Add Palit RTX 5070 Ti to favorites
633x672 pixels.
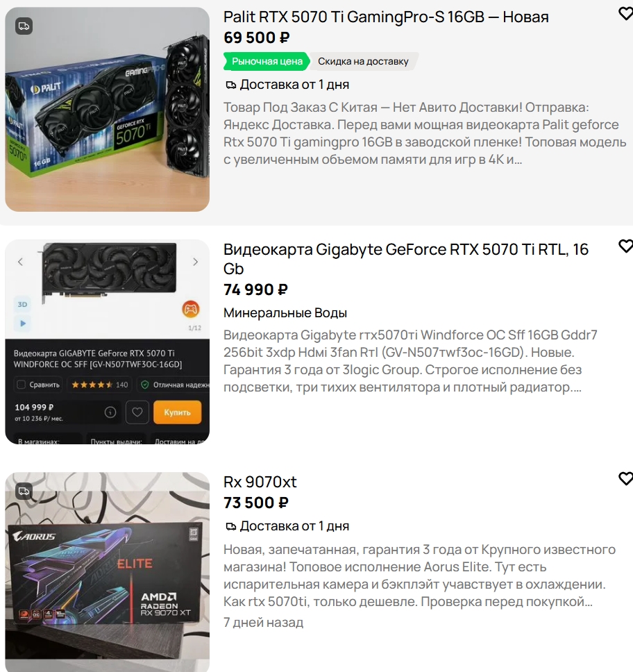pos(626,14)
